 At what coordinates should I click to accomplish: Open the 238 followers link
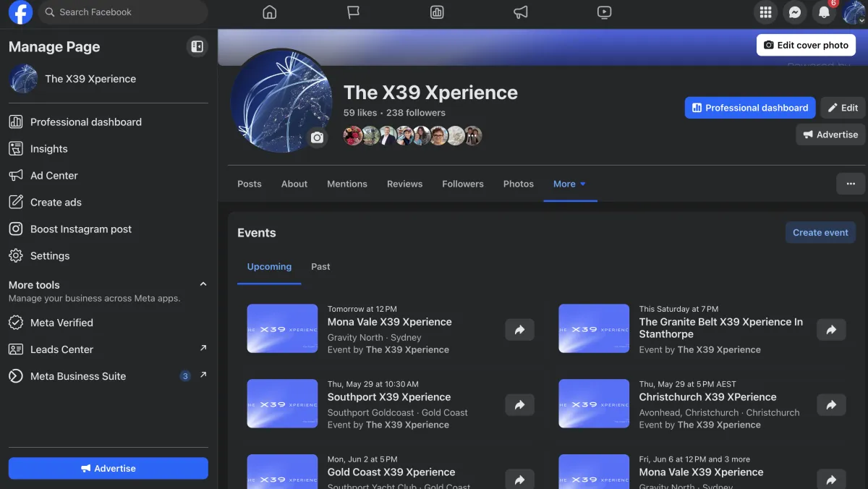(x=416, y=113)
